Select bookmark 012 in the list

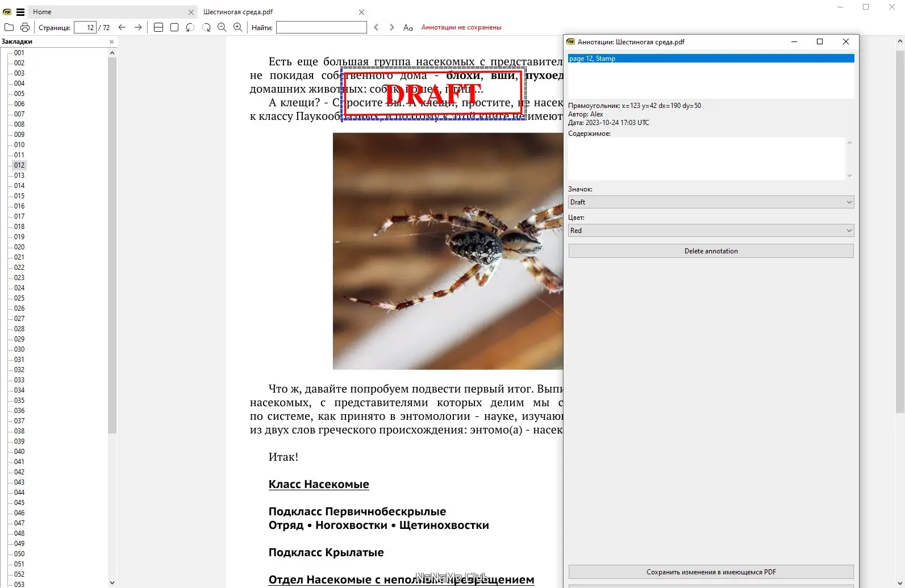(x=19, y=165)
